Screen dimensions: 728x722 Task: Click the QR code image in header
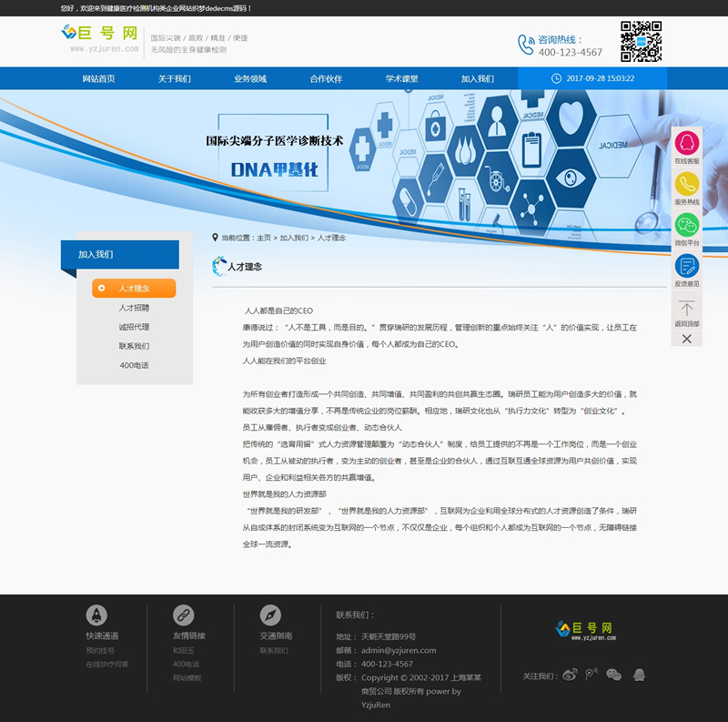point(641,41)
